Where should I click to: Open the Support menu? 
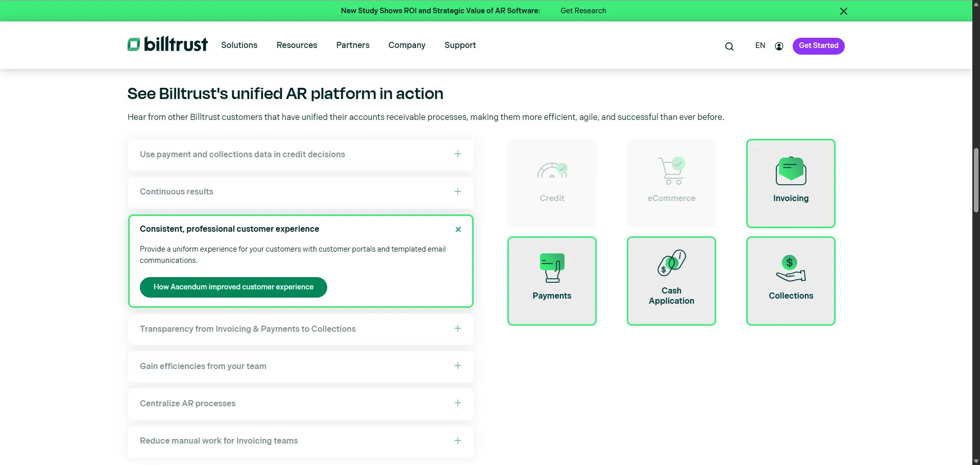460,45
